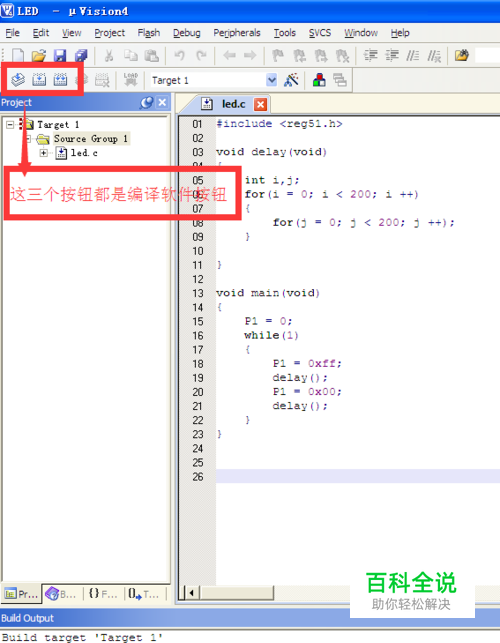Screen dimensions: 500x643
Task: Close the led.c editor tab
Action: 260,105
